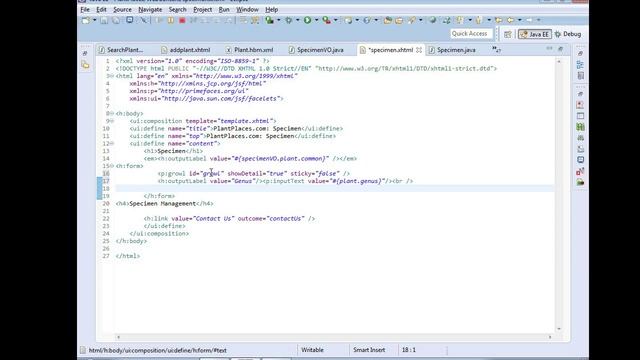Viewport: 640px width, 360px height.
Task: Click the Smart Insert status entry
Action: [369, 350]
